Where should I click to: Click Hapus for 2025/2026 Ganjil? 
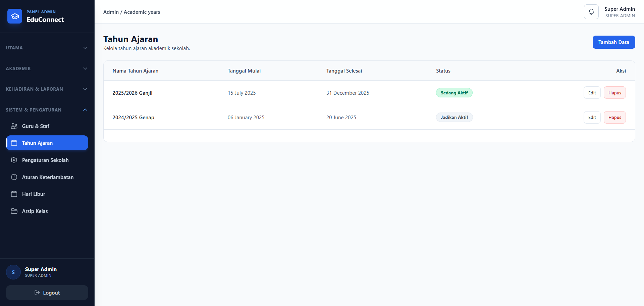pyautogui.click(x=614, y=93)
